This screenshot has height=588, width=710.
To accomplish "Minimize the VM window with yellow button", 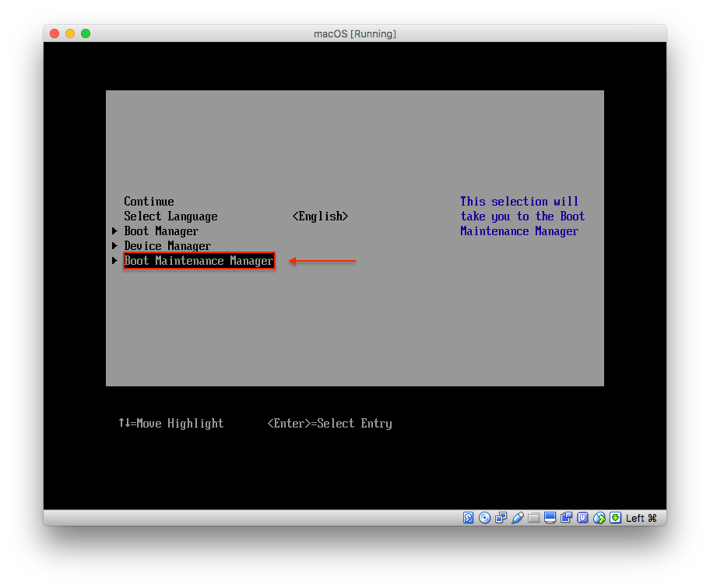I will click(70, 33).
